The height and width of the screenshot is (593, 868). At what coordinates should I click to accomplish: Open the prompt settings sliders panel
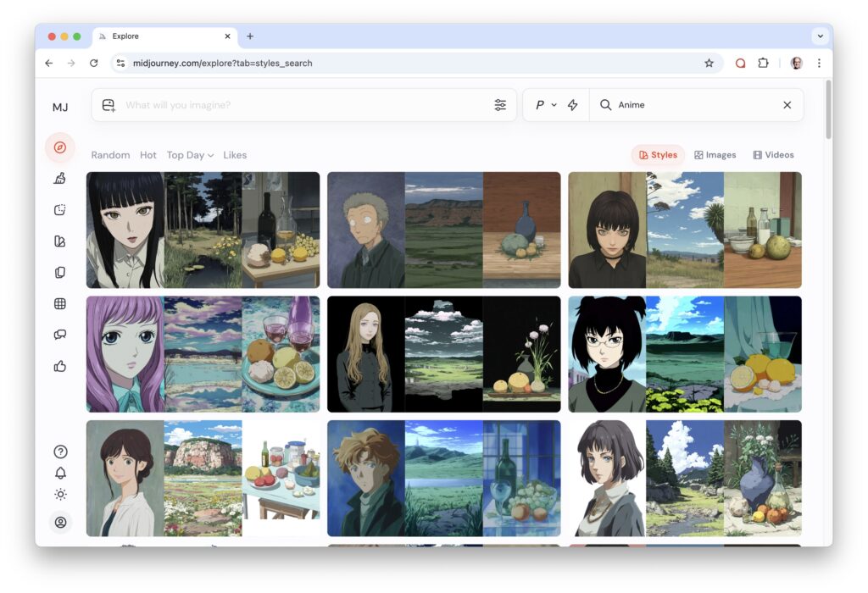click(500, 105)
